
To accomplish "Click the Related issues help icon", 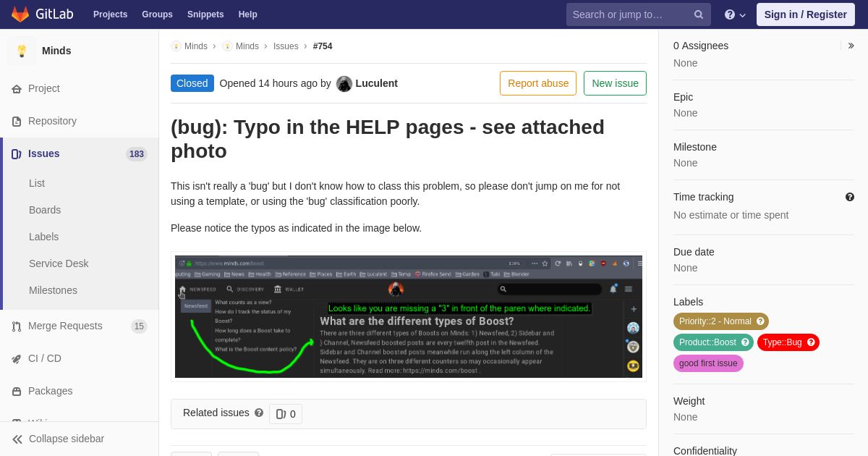I will 259,413.
